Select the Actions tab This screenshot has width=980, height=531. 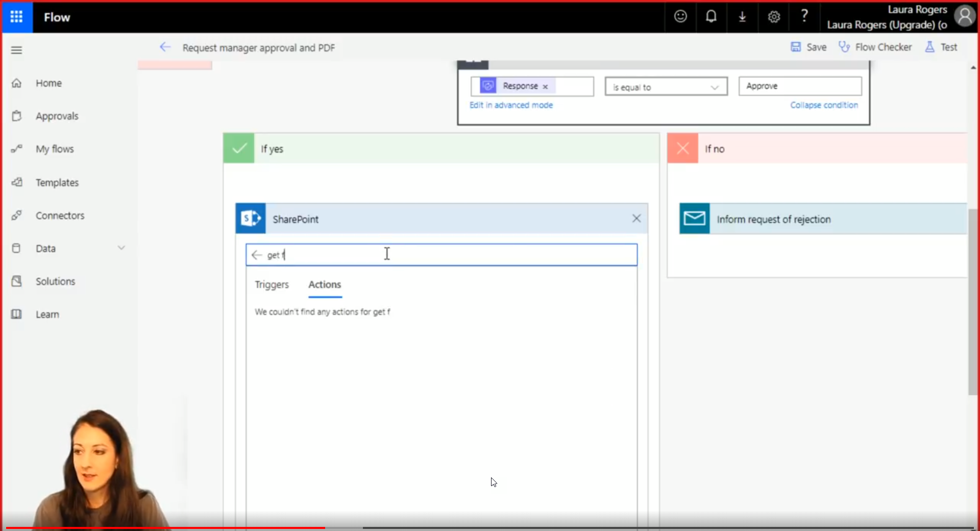click(x=324, y=285)
